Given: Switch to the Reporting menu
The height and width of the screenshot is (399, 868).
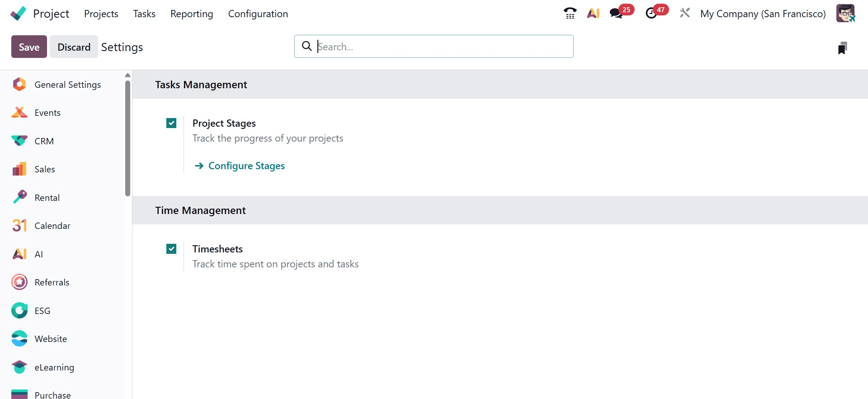Looking at the screenshot, I should (x=191, y=14).
